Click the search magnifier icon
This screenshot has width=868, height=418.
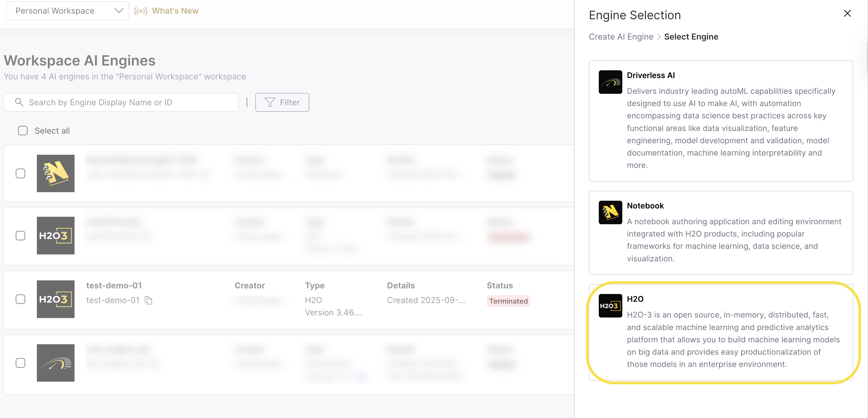click(x=19, y=102)
